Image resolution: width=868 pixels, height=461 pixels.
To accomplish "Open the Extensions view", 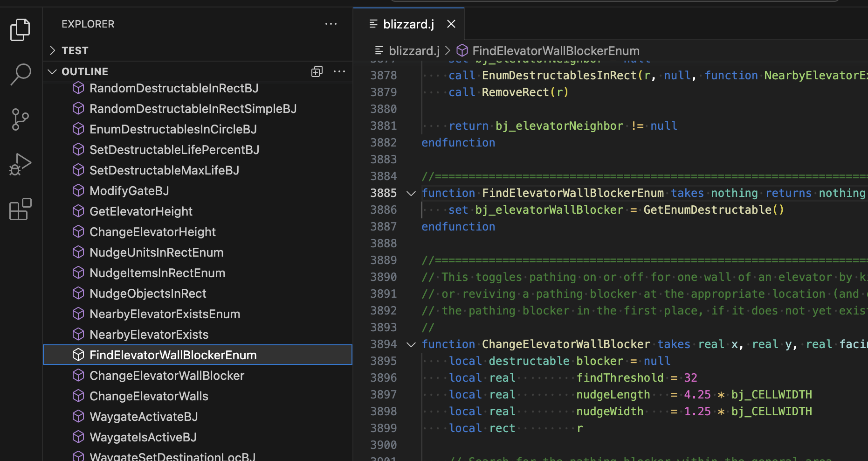I will 20,210.
